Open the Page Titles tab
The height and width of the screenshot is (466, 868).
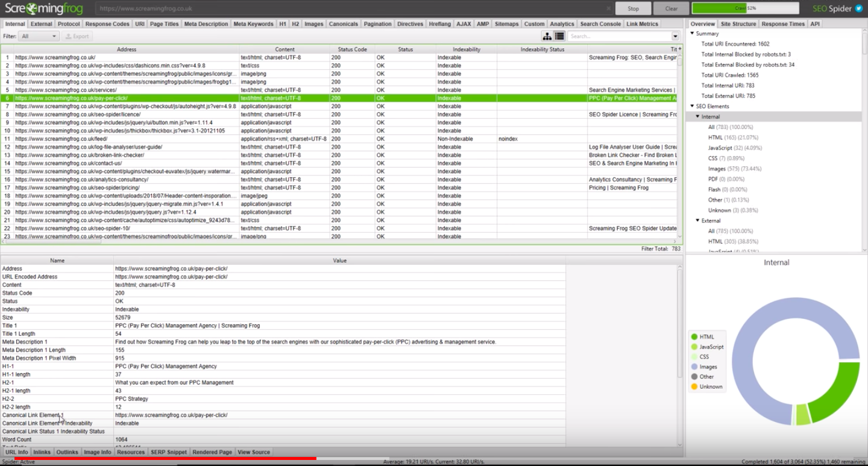(x=165, y=24)
